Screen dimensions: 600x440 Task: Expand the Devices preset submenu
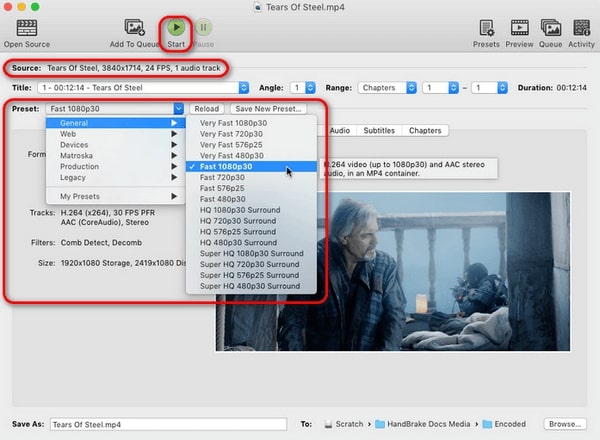pos(116,145)
